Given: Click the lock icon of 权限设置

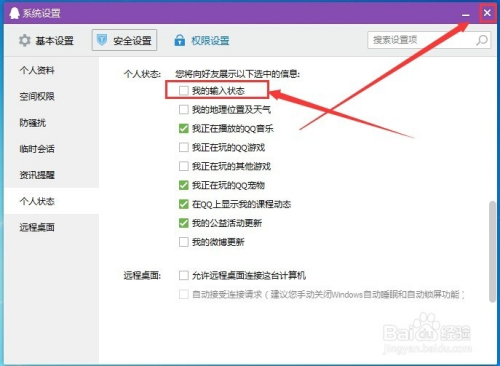Looking at the screenshot, I should (x=180, y=40).
